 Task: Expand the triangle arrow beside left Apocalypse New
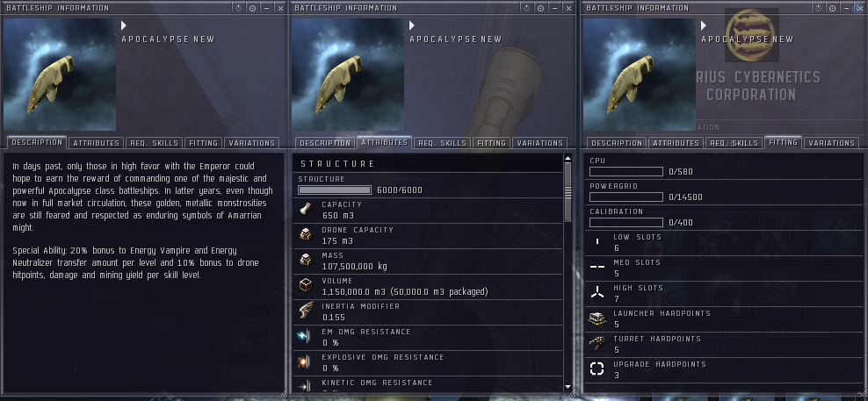tap(124, 25)
